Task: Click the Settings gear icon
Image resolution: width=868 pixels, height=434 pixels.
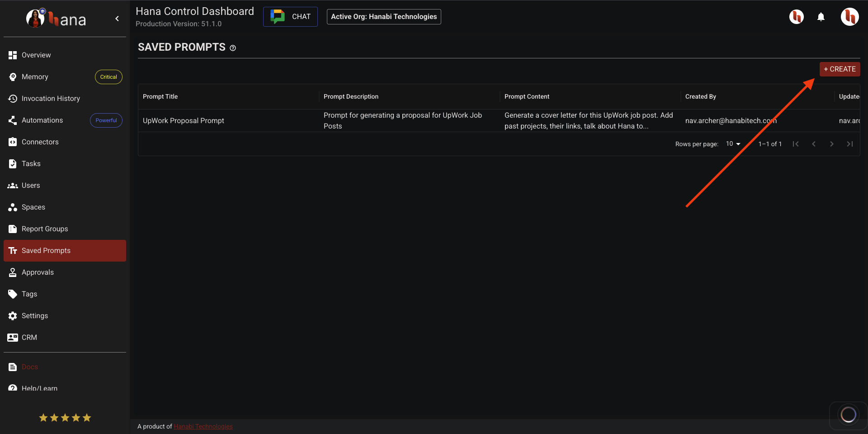Action: (13, 316)
